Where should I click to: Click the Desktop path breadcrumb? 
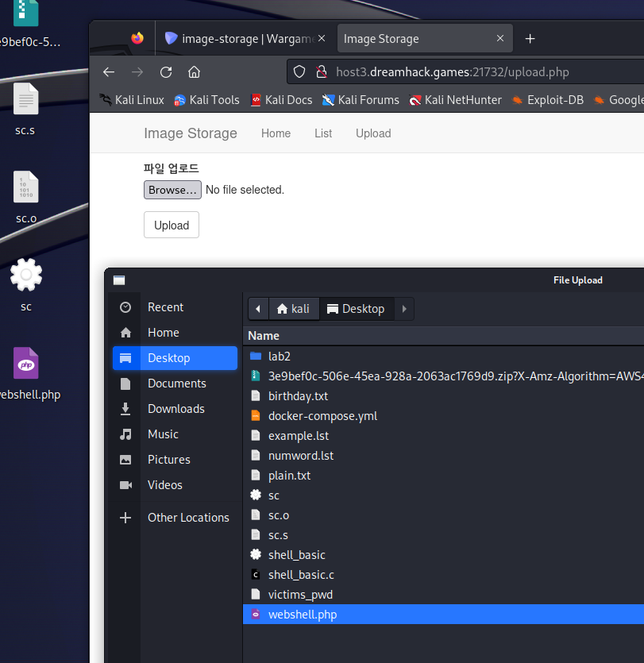click(x=357, y=309)
